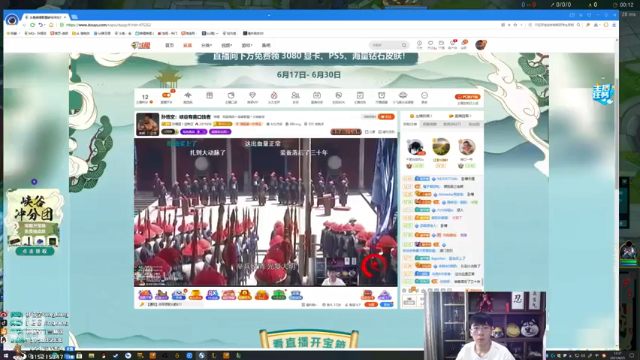
Task: Click the waveform icon in activity toolbar
Action: click(x=188, y=95)
